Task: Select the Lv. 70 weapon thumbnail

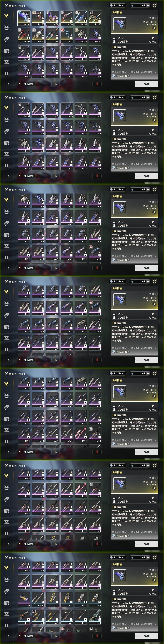Action: [81, 35]
